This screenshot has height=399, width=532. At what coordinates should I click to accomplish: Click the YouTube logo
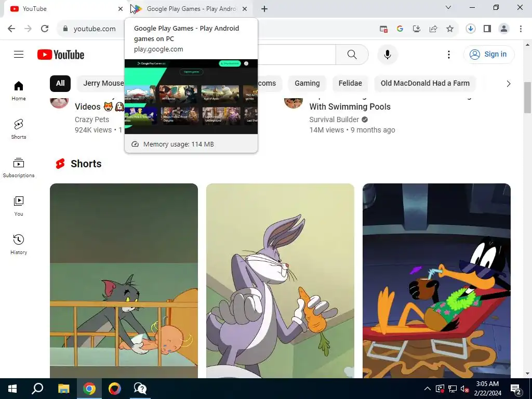(x=61, y=55)
